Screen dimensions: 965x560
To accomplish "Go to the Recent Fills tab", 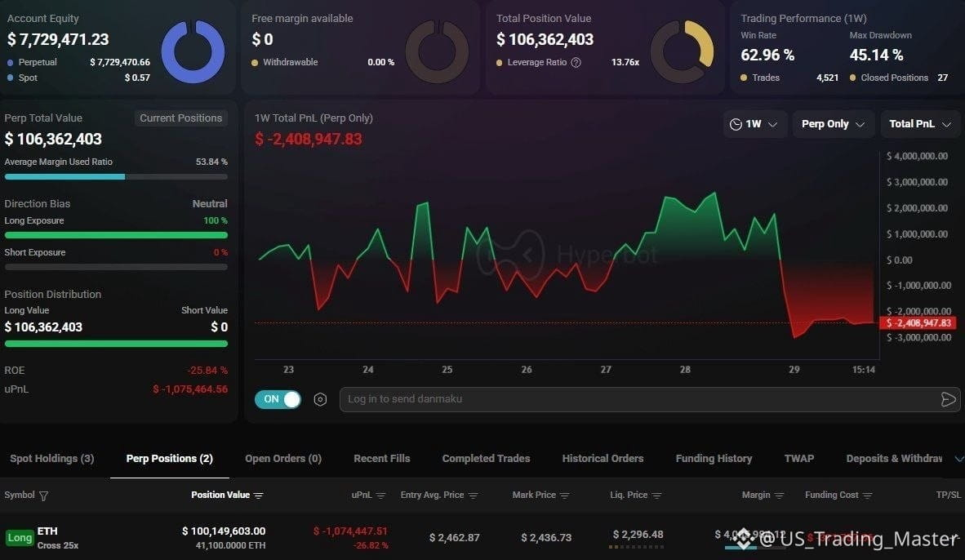I will [381, 459].
